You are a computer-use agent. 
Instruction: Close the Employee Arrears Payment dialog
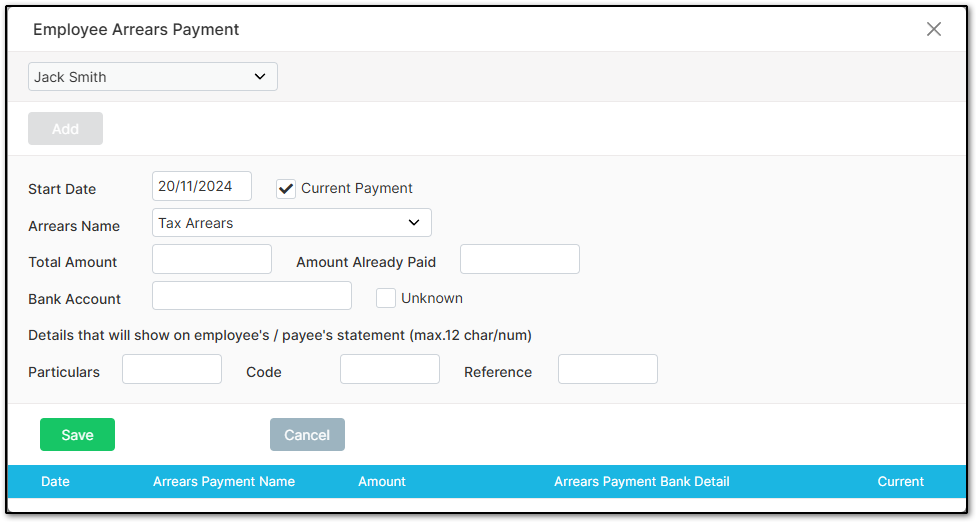tap(933, 29)
